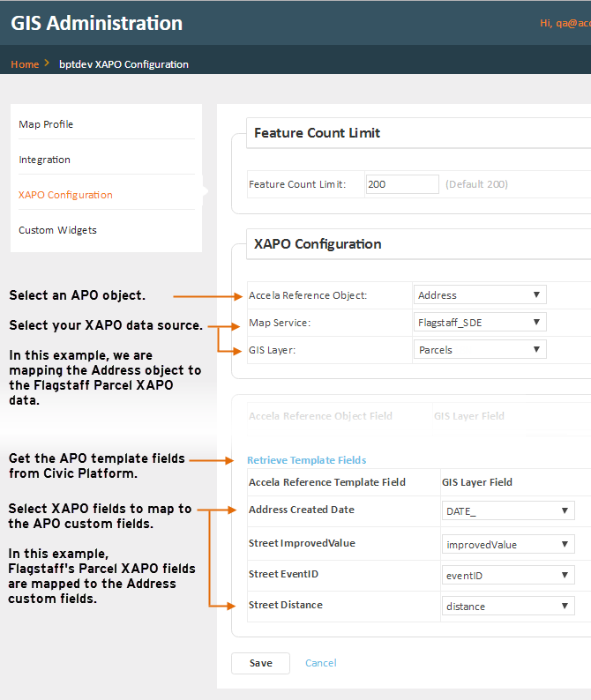
Task: Click Retrieve Template Fields link
Action: pos(306,460)
